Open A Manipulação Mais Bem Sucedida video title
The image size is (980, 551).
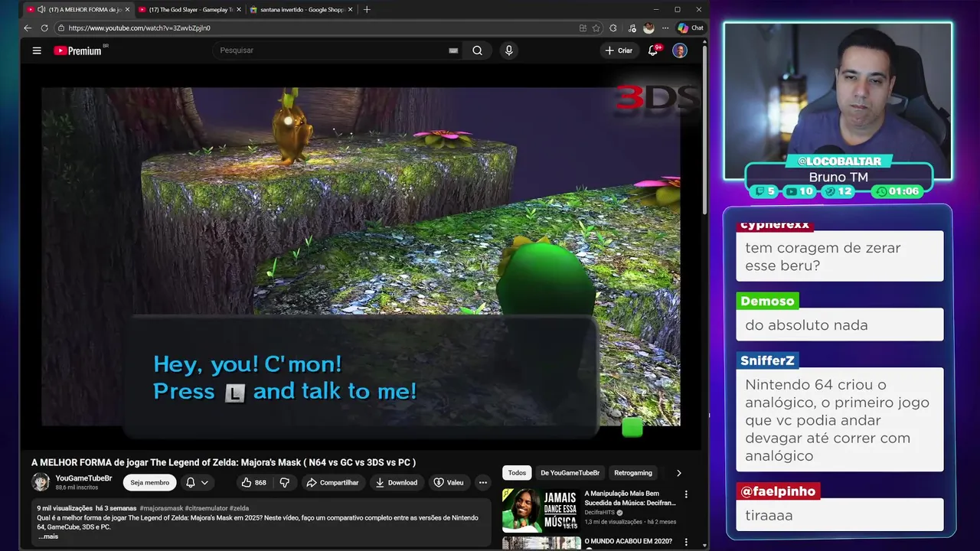tap(630, 498)
